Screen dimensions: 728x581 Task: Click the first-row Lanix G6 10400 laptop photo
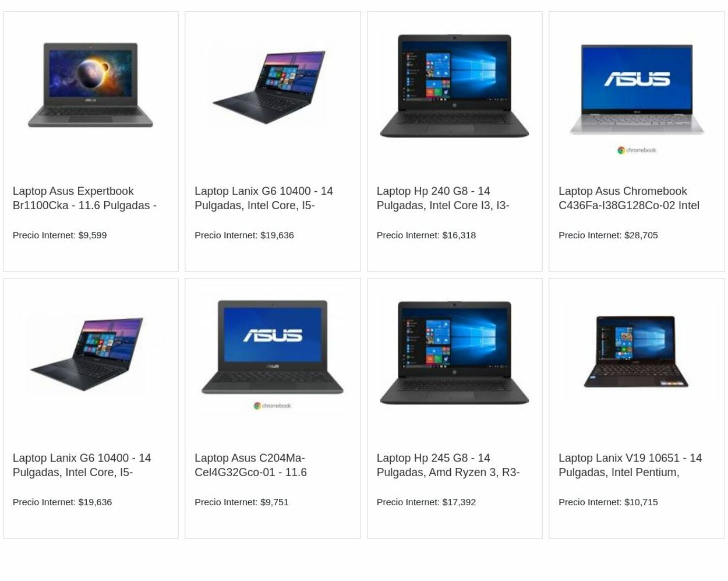[273, 83]
